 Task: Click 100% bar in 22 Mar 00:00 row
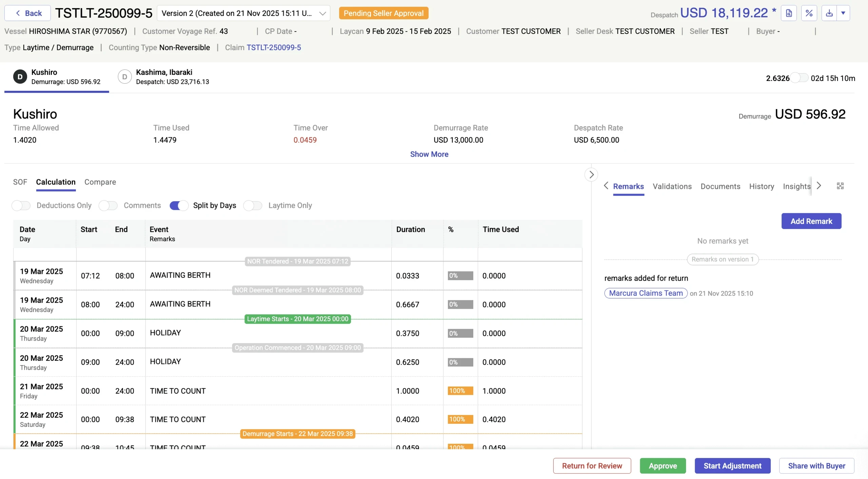460,419
